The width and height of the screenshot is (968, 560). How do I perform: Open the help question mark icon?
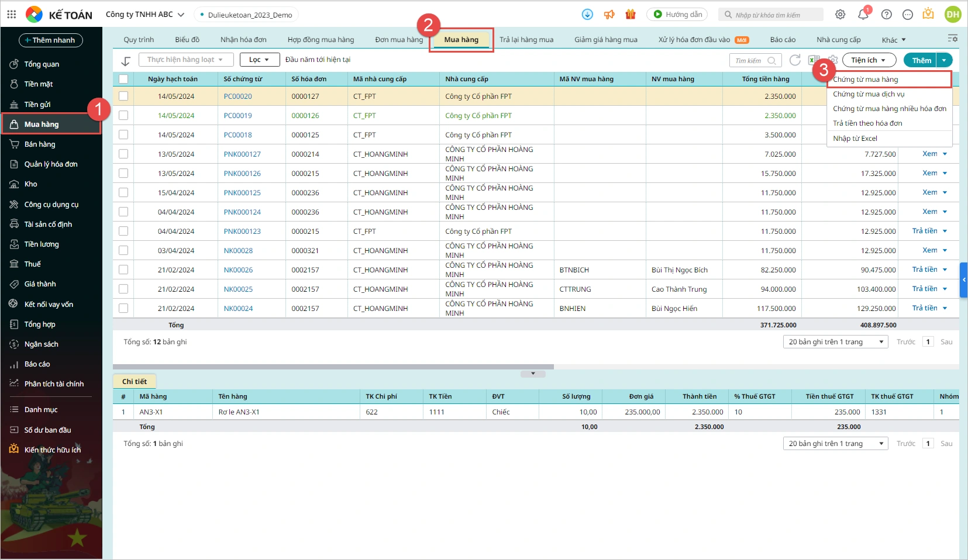887,15
